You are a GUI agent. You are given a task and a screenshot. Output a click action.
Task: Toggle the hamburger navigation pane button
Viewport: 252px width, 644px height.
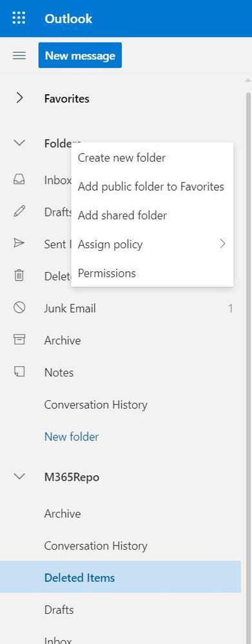click(19, 55)
